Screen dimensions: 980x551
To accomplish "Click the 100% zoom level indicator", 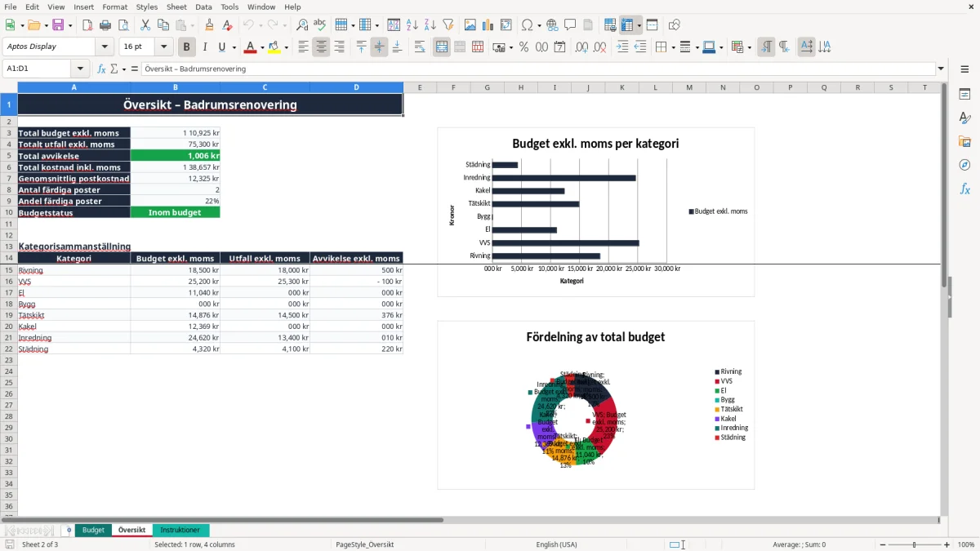I will click(966, 544).
